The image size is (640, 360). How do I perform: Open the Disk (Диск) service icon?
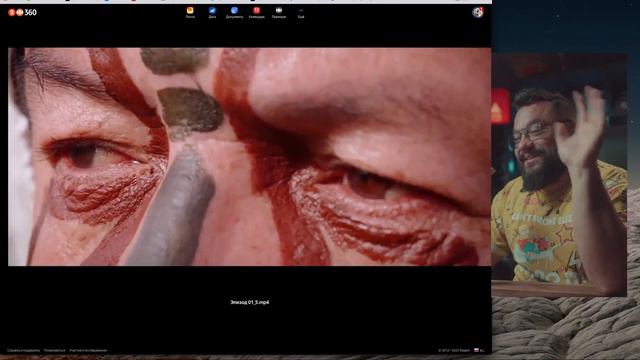[x=212, y=13]
